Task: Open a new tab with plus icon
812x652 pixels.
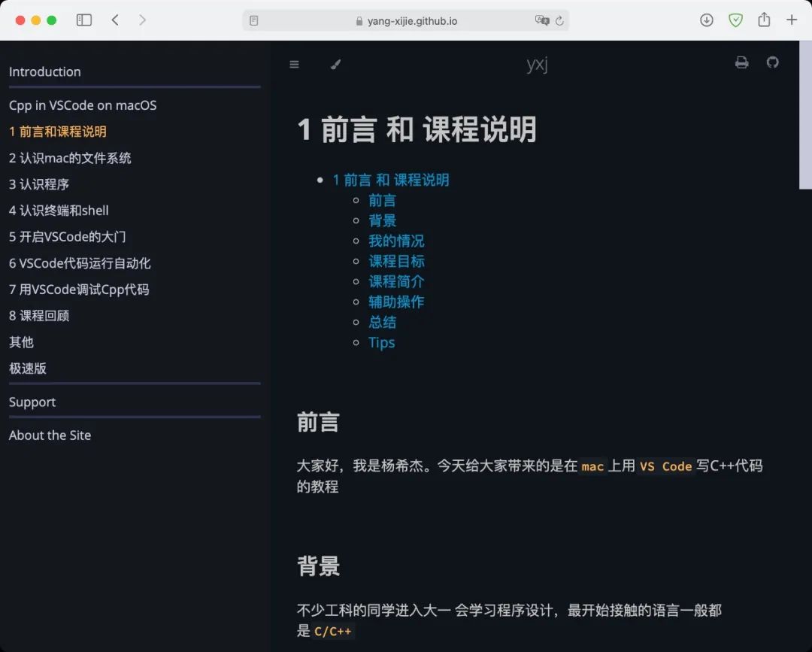Action: 791,20
